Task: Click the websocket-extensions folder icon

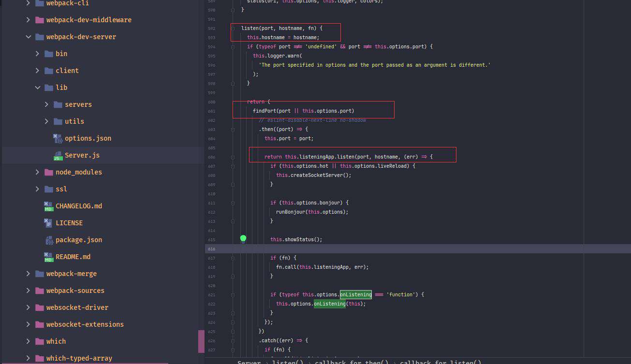Action: coord(39,324)
